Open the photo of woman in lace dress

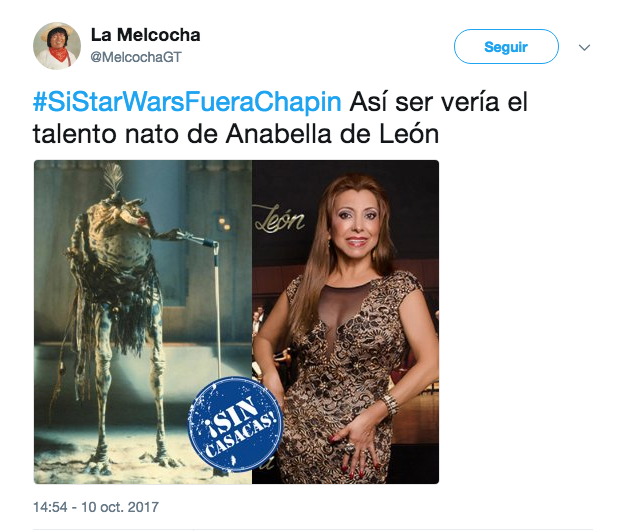(x=346, y=322)
